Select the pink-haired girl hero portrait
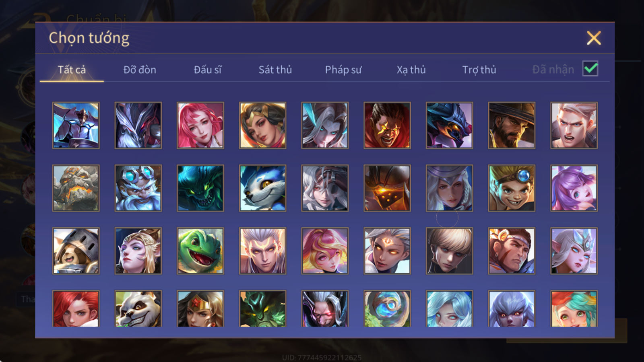The image size is (644, 362). [200, 125]
